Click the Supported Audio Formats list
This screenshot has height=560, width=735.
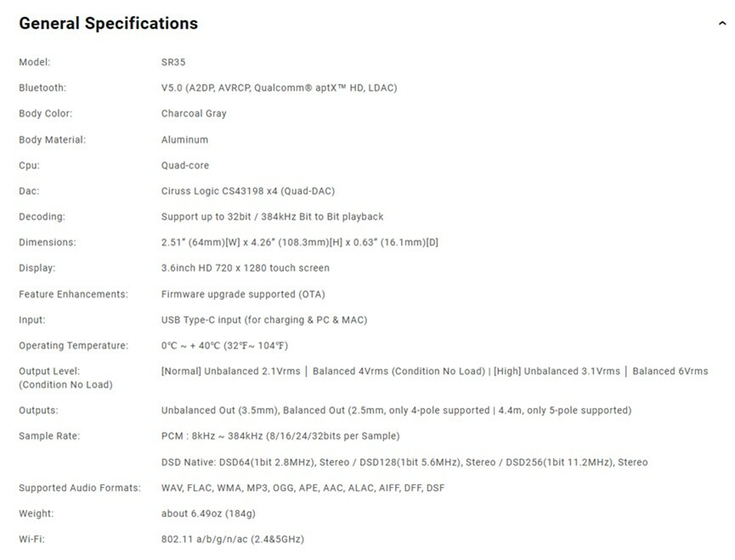point(302,488)
